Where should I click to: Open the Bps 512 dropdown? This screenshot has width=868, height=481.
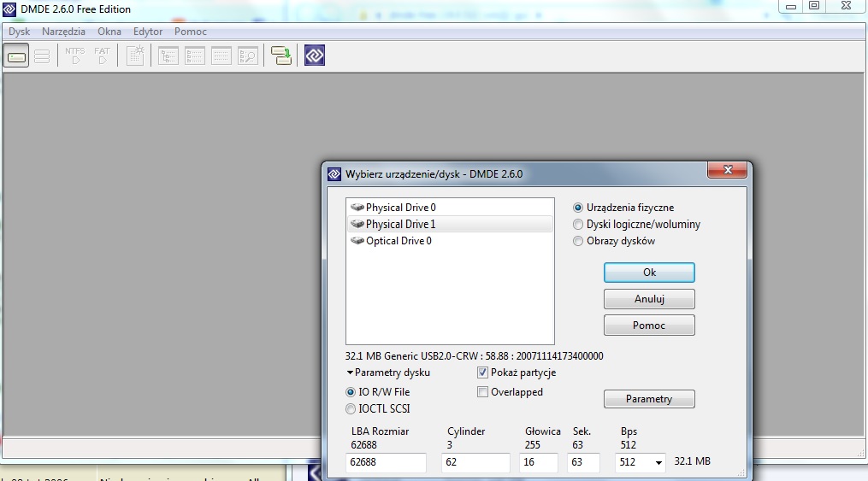tap(658, 462)
